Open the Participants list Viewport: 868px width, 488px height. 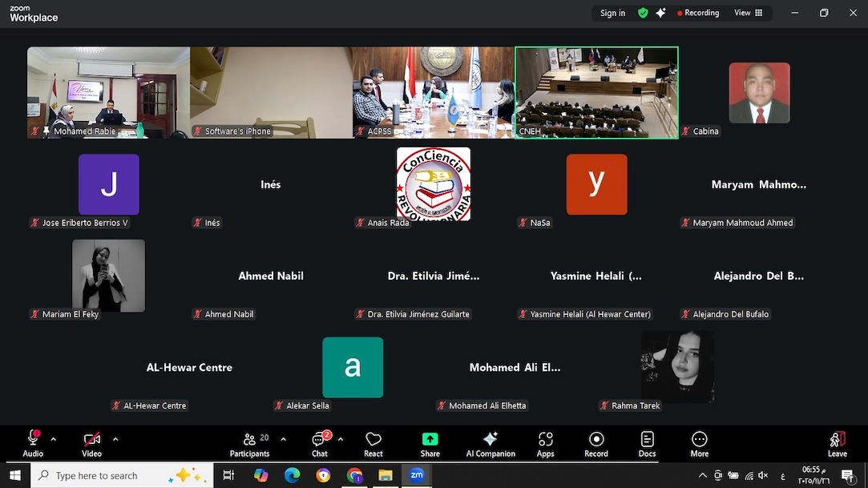249,444
